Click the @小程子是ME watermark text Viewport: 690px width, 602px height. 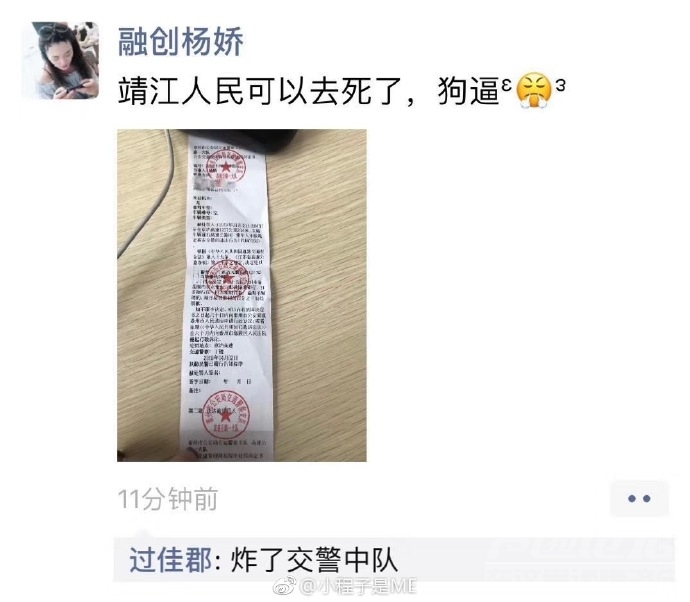click(x=358, y=586)
